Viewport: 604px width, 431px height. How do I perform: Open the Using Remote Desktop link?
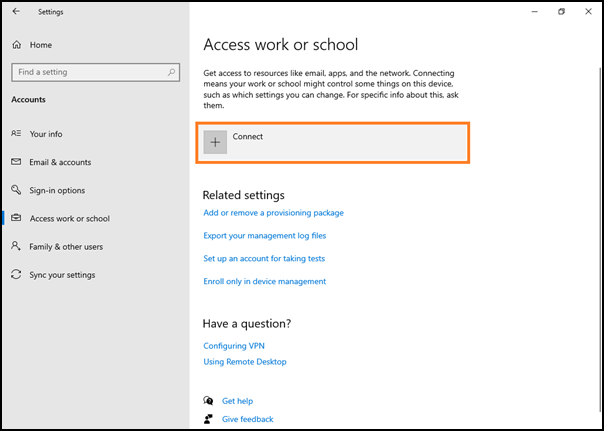245,362
